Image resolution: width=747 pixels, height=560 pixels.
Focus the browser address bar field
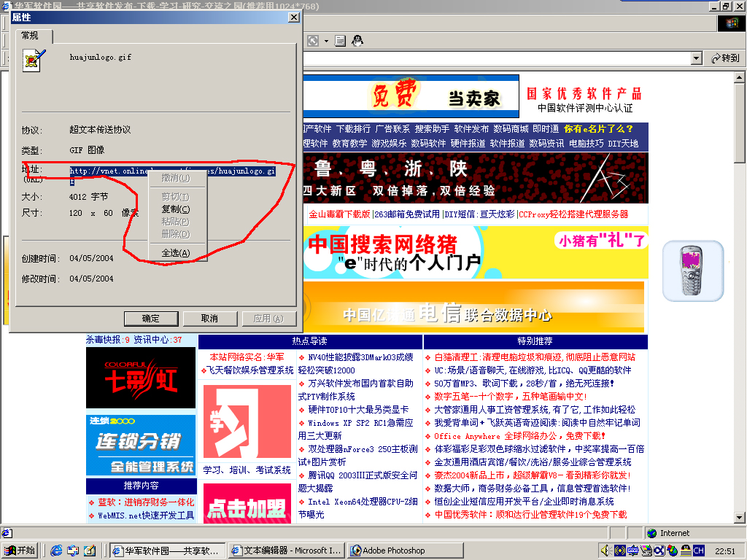(497, 58)
